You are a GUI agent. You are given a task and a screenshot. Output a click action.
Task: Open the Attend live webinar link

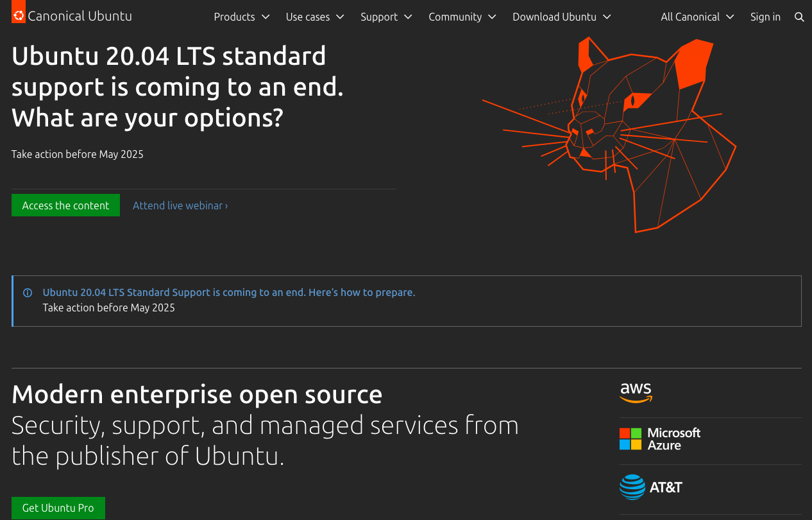click(180, 205)
